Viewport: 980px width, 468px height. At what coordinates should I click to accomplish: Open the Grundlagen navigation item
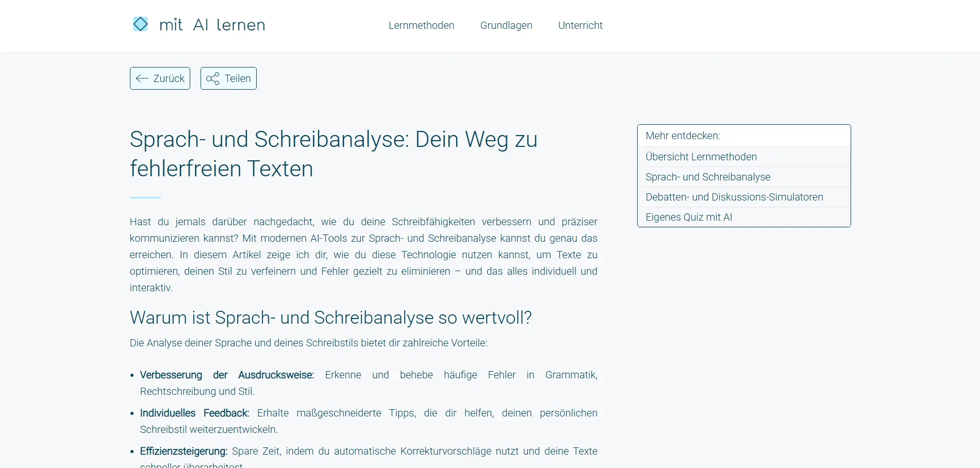pos(506,25)
